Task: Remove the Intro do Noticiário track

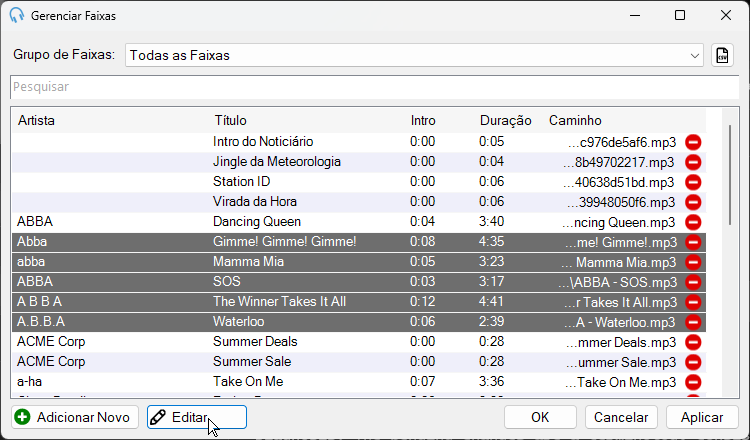Action: (x=693, y=142)
